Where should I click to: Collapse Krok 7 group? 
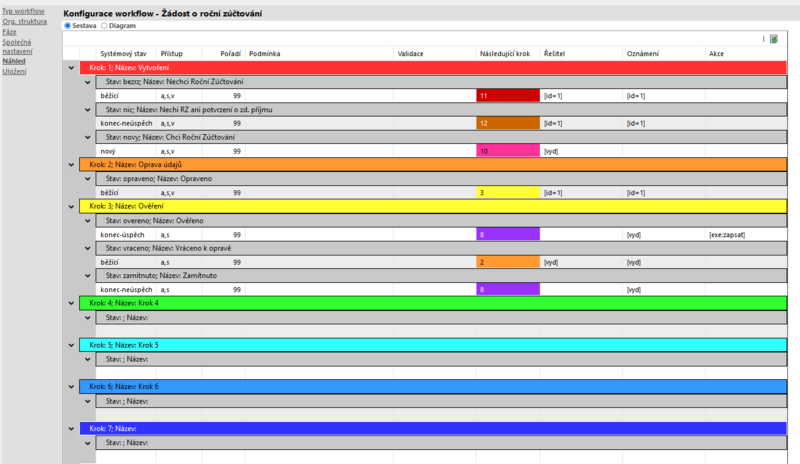pyautogui.click(x=71, y=428)
